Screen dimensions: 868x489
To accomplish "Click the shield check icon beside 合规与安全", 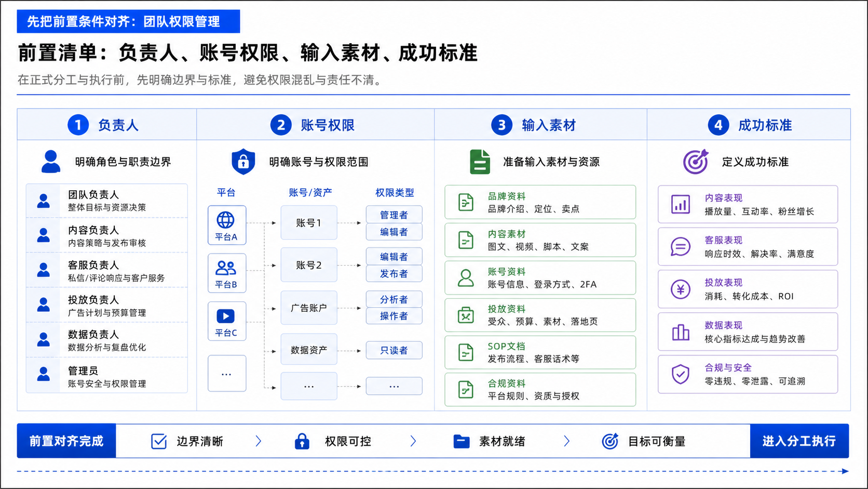I will pos(681,374).
